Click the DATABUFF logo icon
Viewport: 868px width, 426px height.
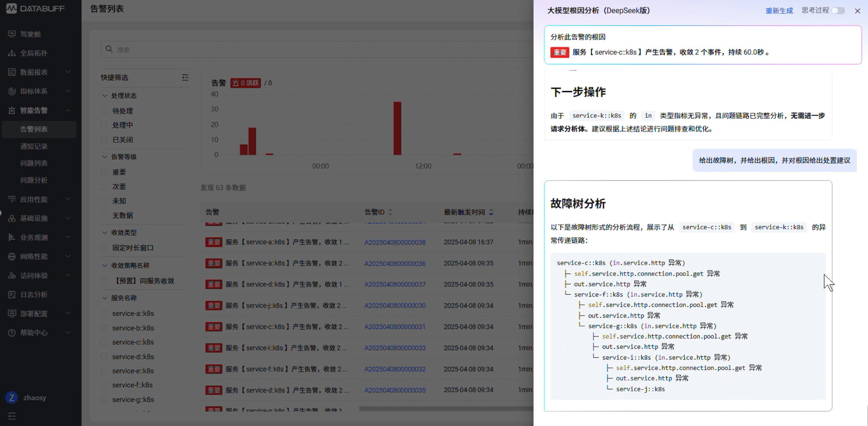coord(11,8)
